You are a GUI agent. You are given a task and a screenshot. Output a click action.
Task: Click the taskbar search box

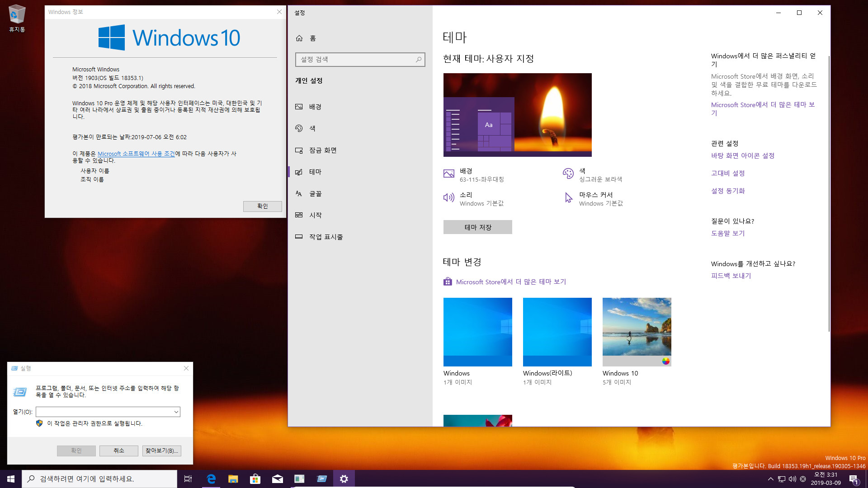(99, 479)
